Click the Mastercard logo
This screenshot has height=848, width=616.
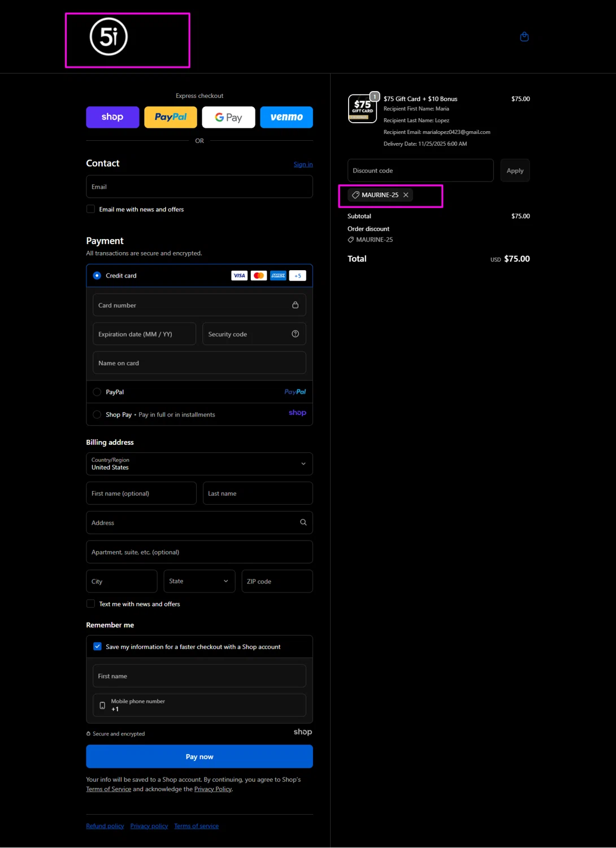coord(259,275)
